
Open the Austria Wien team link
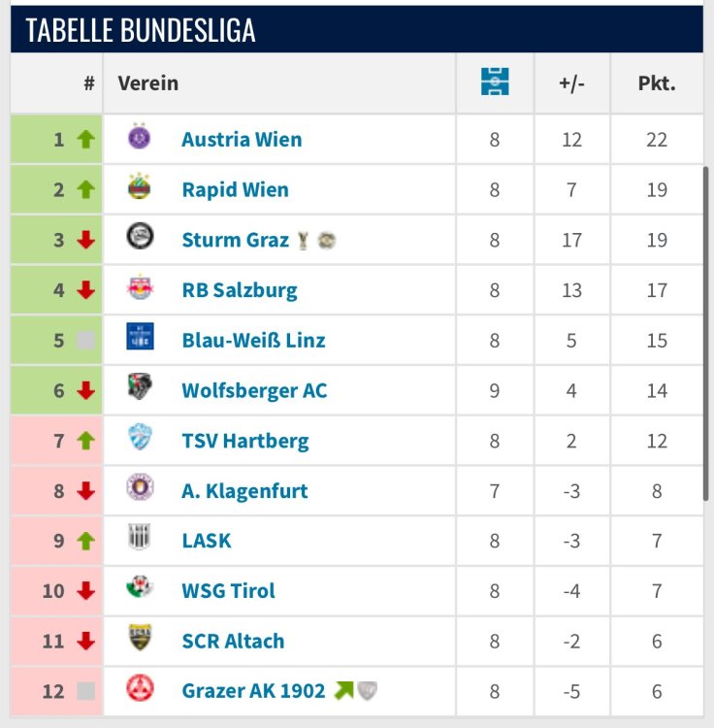(x=242, y=139)
